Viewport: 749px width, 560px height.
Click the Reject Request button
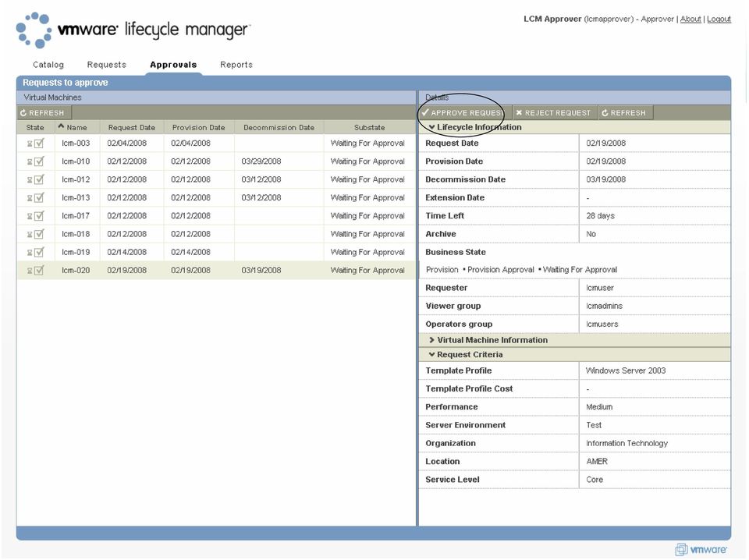tap(553, 112)
